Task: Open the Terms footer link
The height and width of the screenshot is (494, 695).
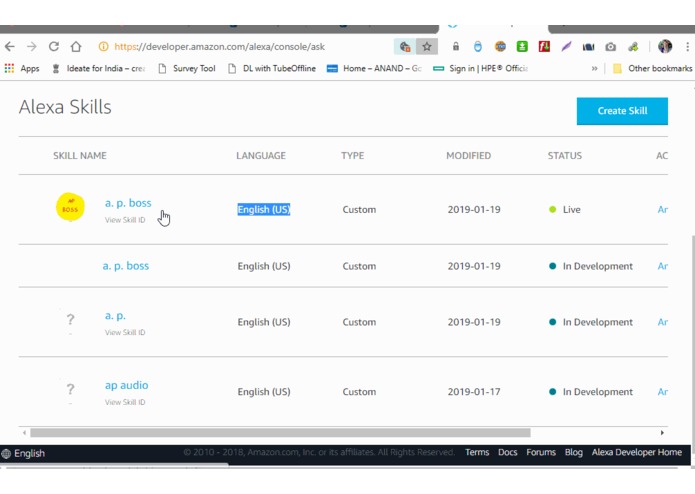Action: point(477,452)
